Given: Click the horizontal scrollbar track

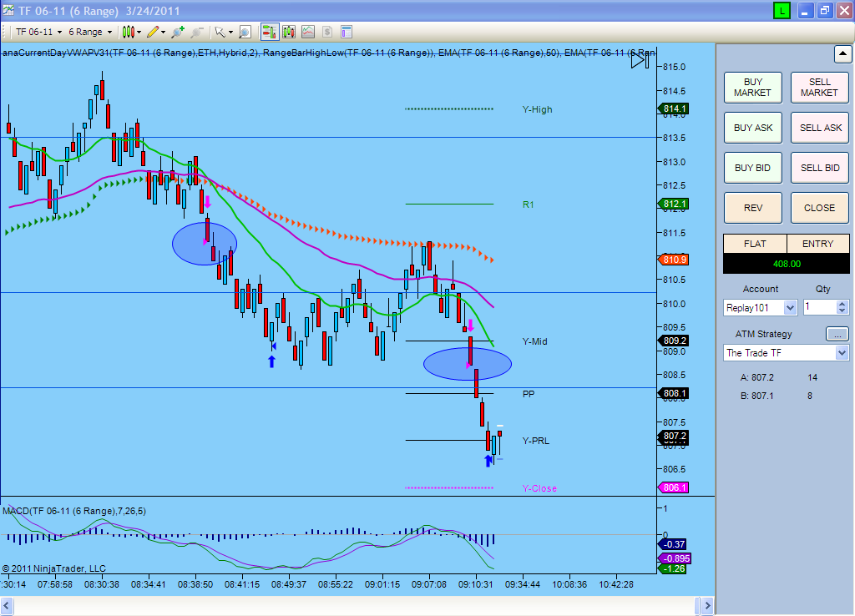Looking at the screenshot, I should pos(354,606).
